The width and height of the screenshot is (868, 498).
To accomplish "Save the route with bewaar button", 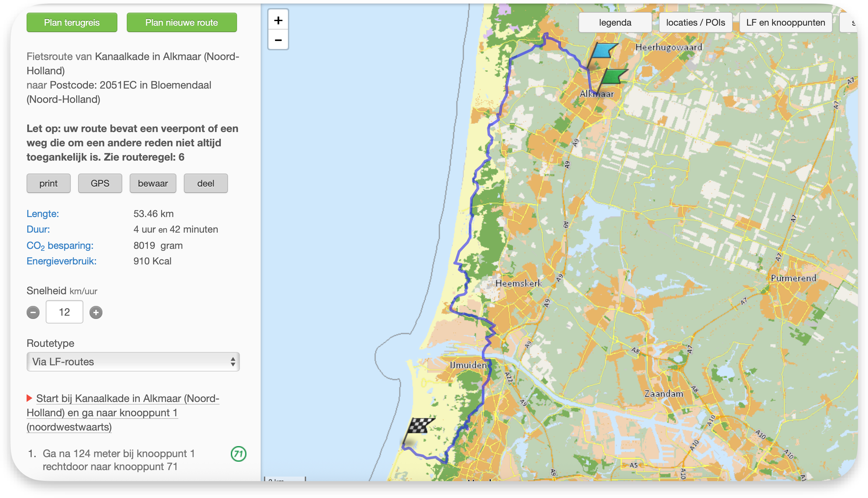I will [153, 183].
